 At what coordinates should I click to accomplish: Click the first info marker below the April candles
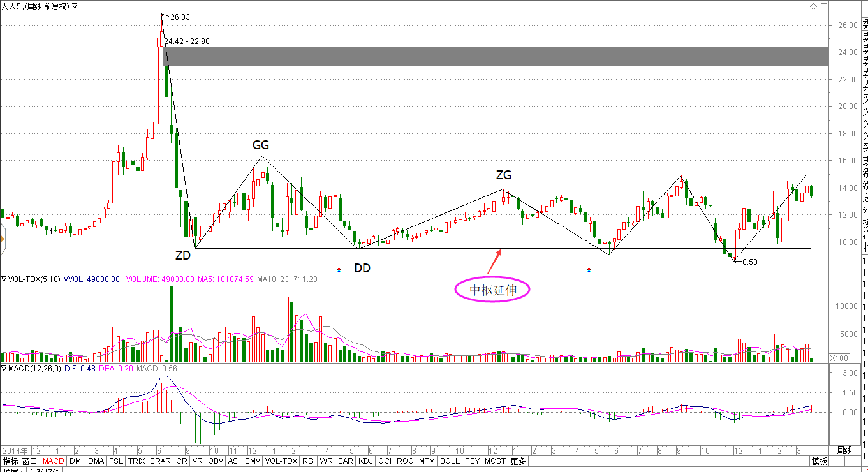pos(339,270)
